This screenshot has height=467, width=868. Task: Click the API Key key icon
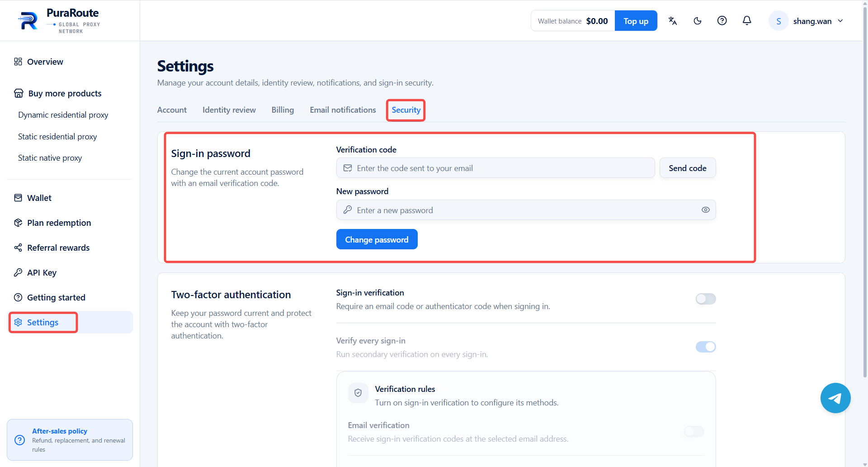click(18, 272)
